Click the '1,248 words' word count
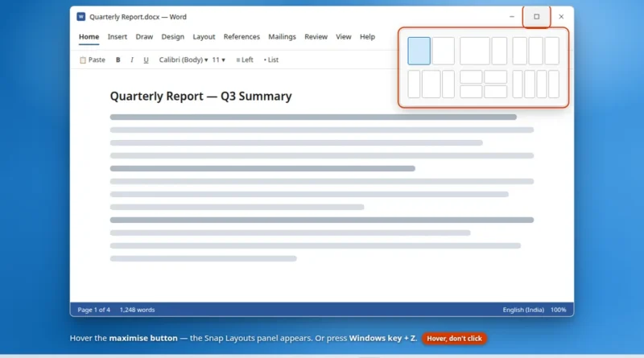Image resolution: width=644 pixels, height=358 pixels. 137,310
